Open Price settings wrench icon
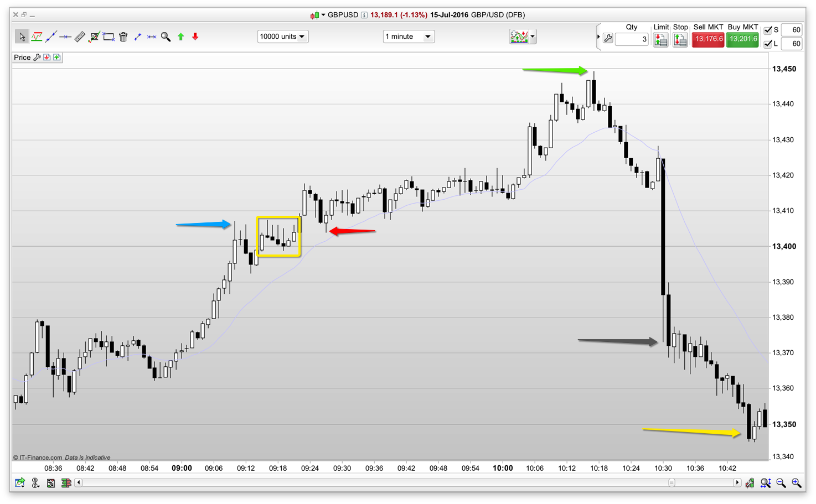This screenshot has height=504, width=816. [37, 58]
